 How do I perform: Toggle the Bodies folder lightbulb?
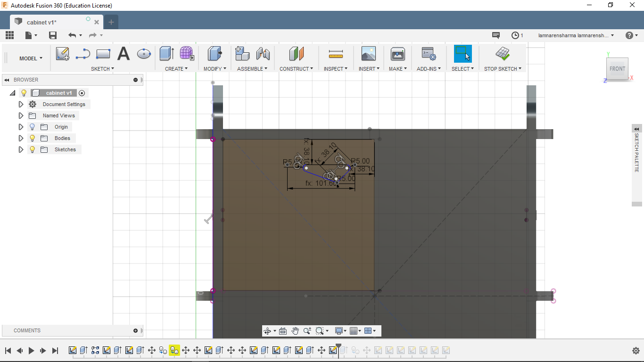32,138
